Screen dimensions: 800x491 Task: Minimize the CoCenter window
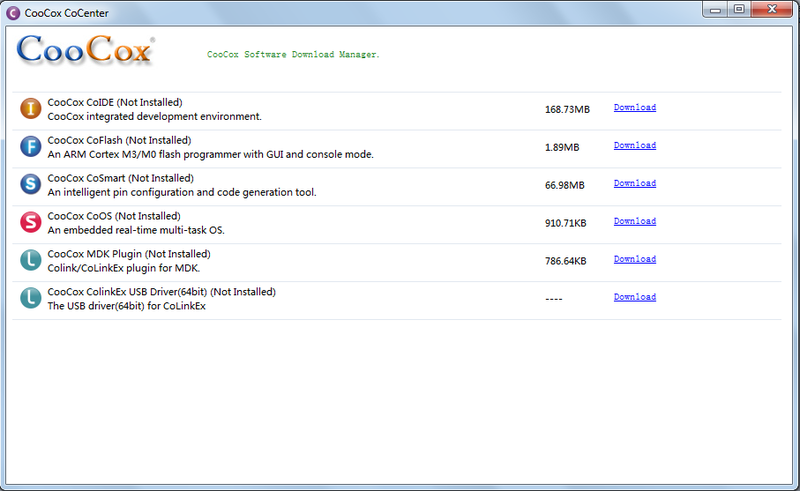tap(713, 9)
